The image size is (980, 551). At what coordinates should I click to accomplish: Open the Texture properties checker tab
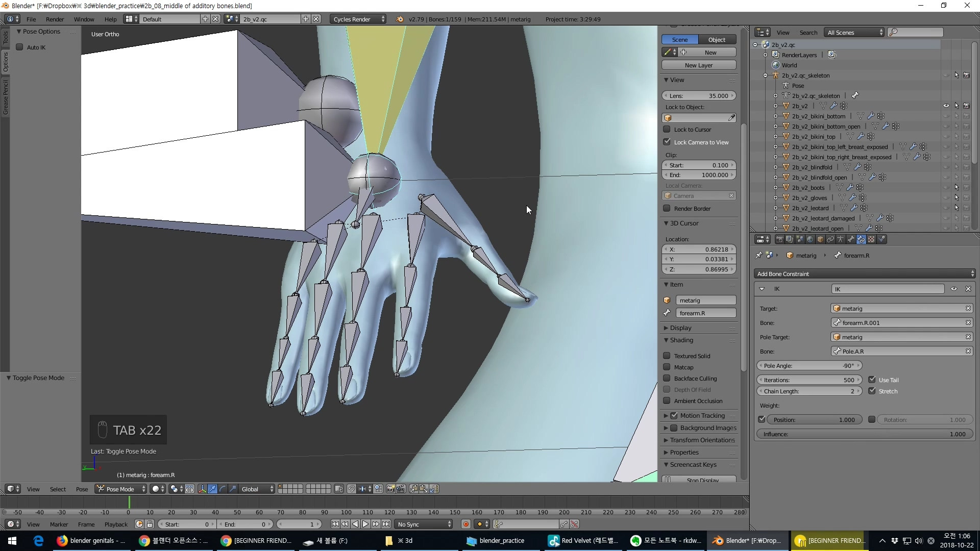click(871, 239)
